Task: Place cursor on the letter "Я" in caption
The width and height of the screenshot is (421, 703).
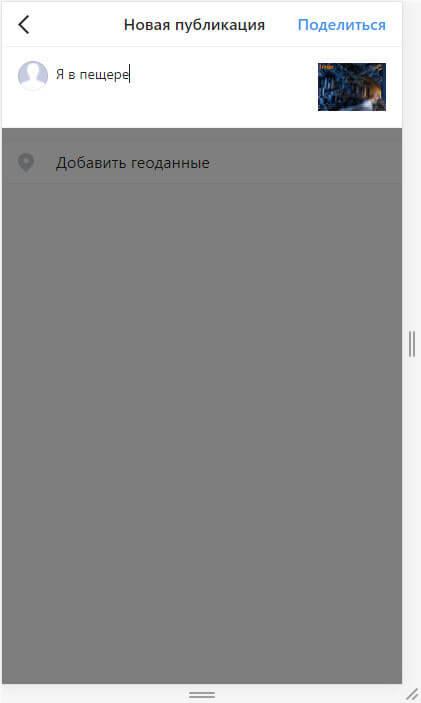Action: coord(60,74)
